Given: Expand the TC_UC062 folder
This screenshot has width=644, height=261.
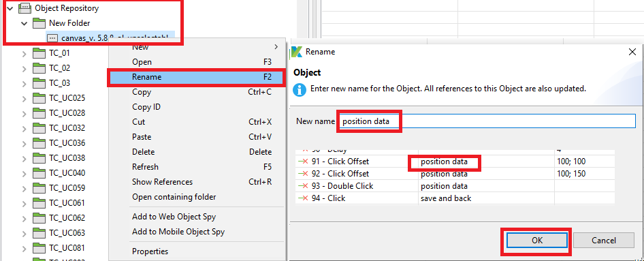Looking at the screenshot, I should (x=25, y=218).
